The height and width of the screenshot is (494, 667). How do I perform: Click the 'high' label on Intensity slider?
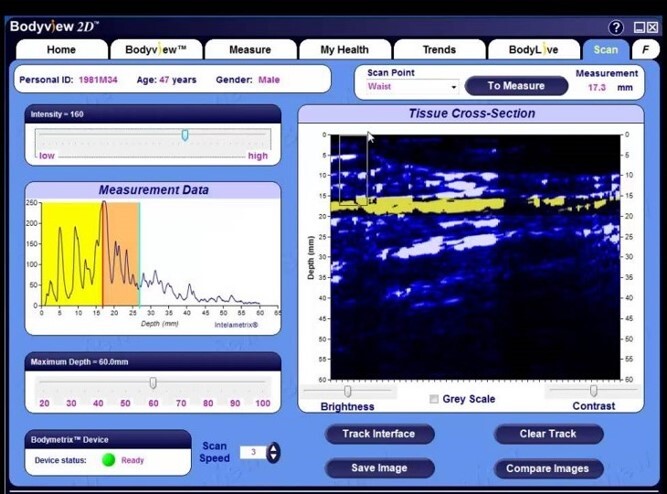pyautogui.click(x=258, y=156)
